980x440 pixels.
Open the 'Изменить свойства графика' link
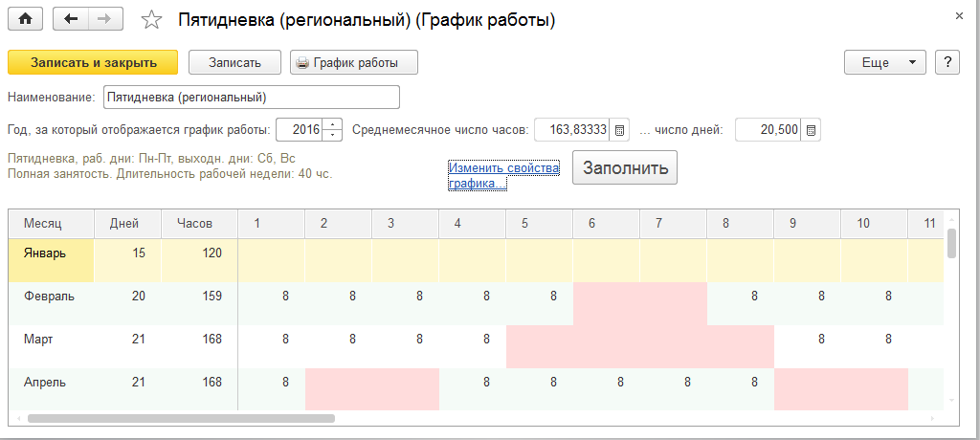[502, 175]
